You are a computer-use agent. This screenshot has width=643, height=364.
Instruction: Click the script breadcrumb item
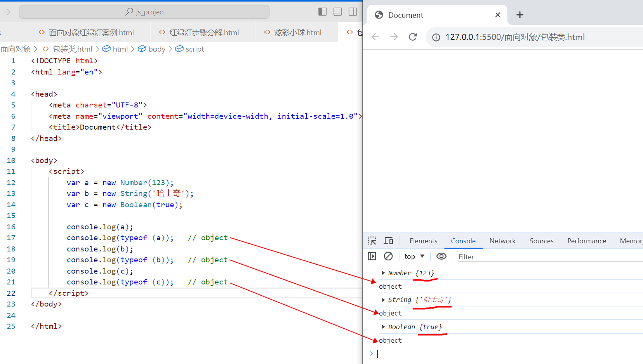point(190,49)
